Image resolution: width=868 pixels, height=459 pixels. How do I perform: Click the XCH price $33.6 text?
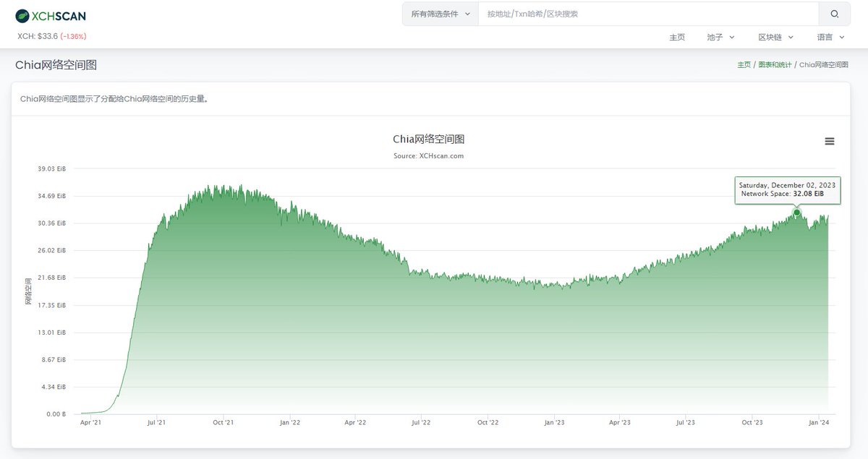click(x=38, y=36)
